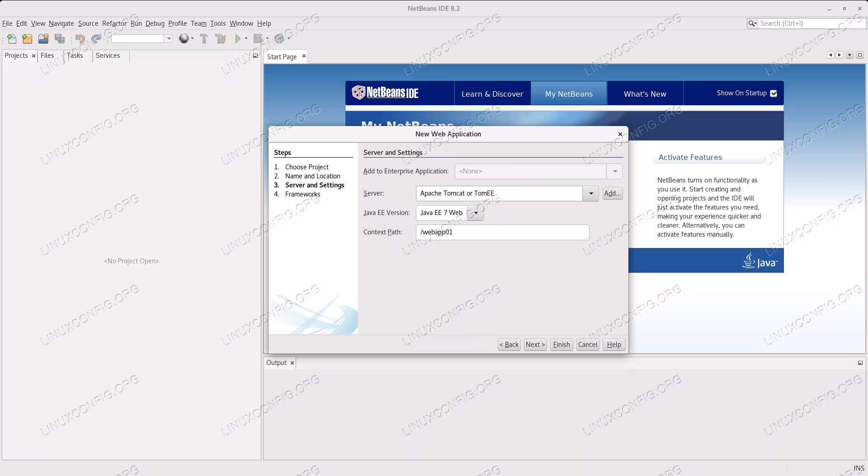Click the Activate Features link
This screenshot has height=476, width=868.
point(690,157)
